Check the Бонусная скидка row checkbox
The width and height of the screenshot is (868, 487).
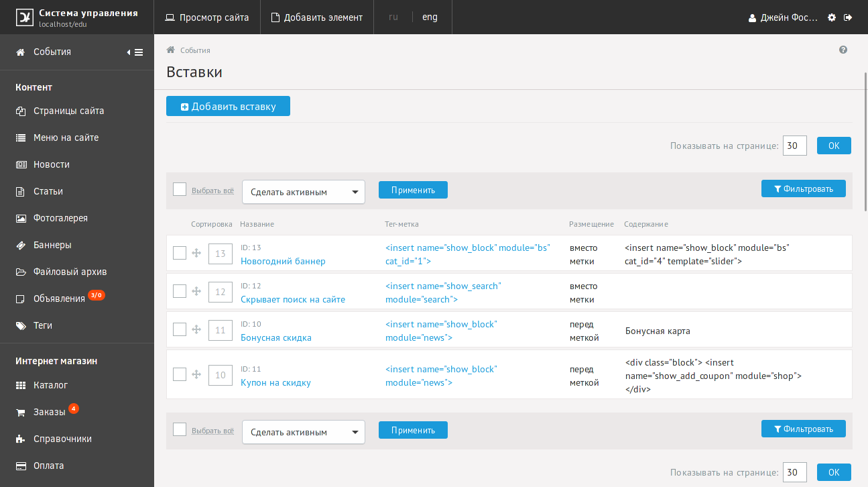click(179, 329)
